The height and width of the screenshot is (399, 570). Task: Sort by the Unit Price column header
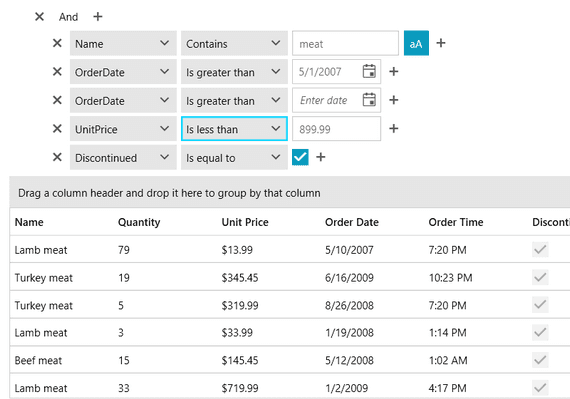[245, 222]
